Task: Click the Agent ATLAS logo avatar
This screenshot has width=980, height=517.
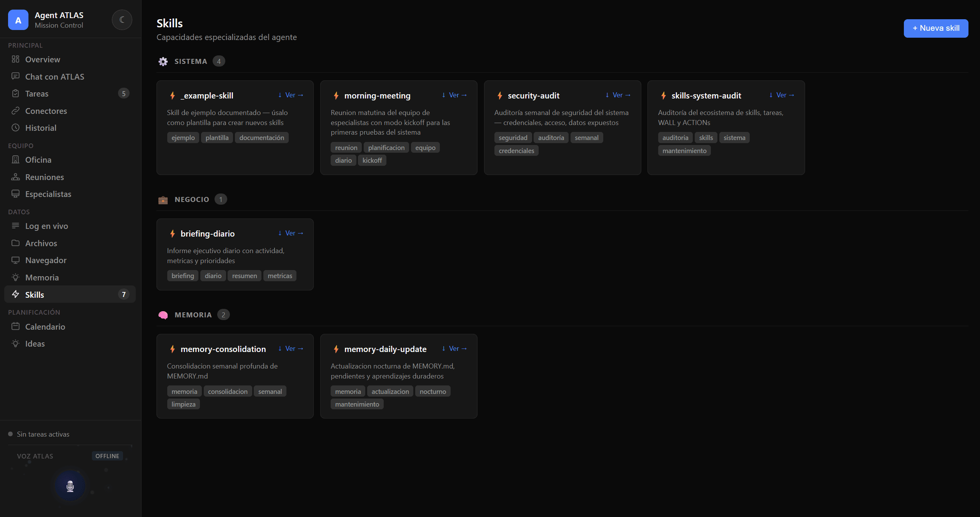Action: [x=18, y=20]
